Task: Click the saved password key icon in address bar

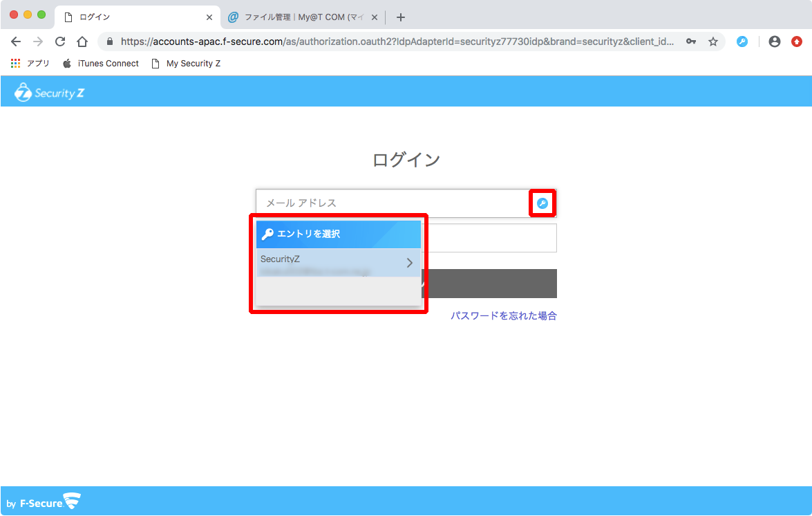Action: point(690,42)
